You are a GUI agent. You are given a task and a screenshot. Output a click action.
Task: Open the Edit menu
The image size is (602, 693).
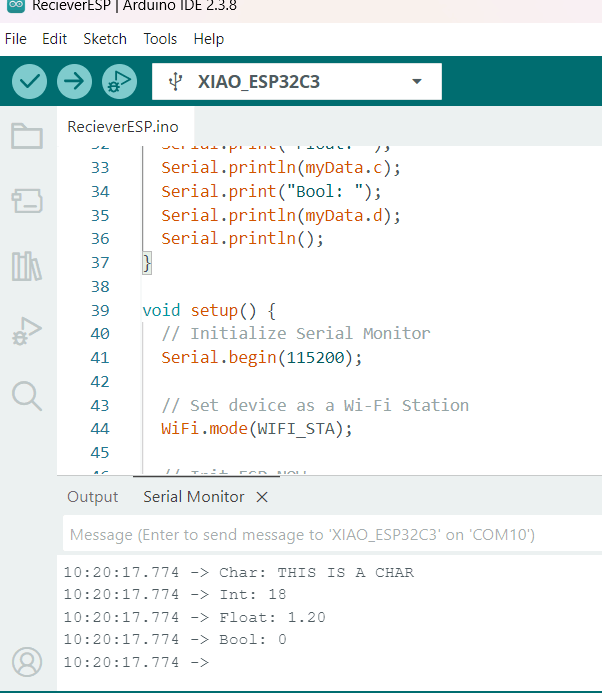pos(54,39)
